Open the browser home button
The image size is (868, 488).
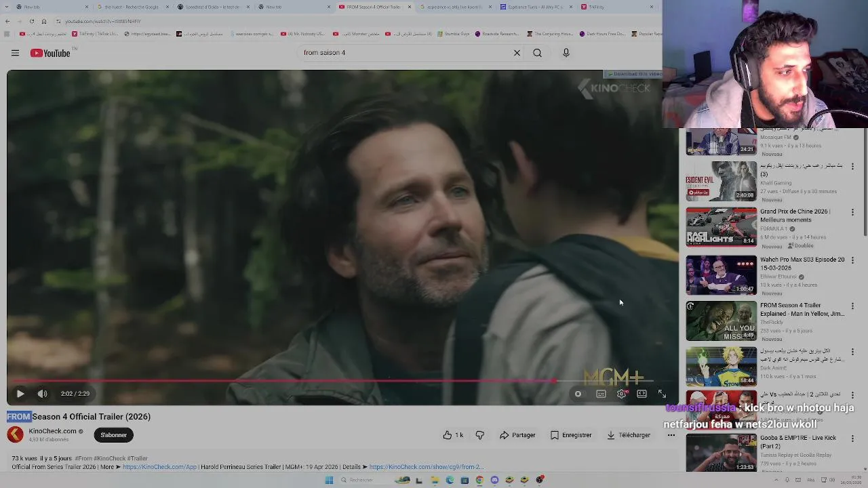[44, 21]
